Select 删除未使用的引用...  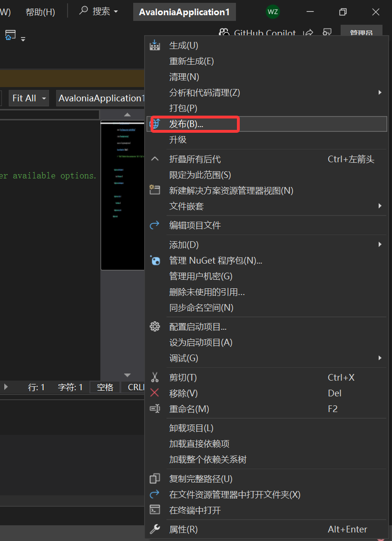266,292
